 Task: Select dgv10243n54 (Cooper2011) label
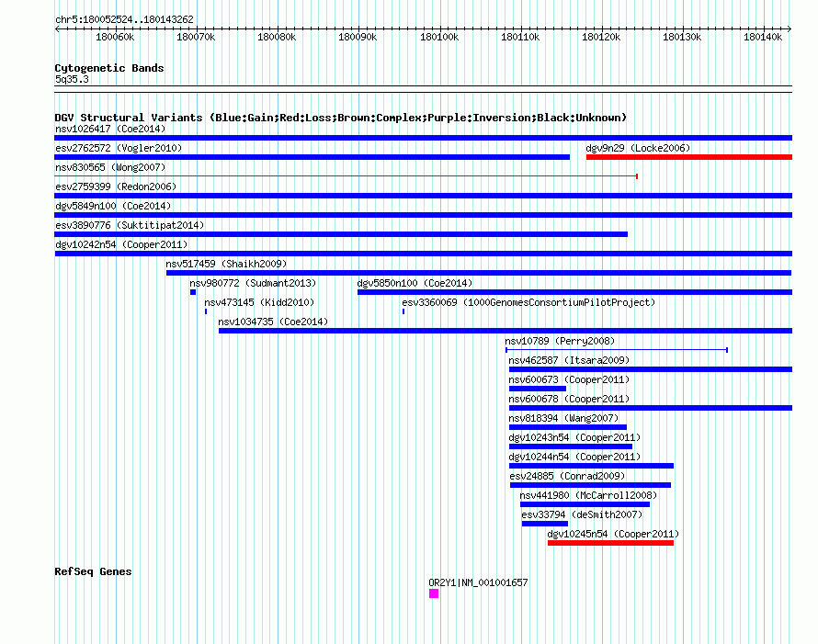[x=574, y=437]
